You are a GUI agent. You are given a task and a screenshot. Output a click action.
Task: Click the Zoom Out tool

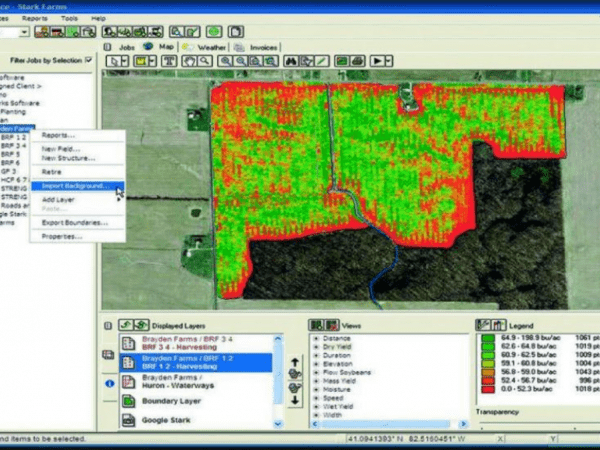pos(241,61)
